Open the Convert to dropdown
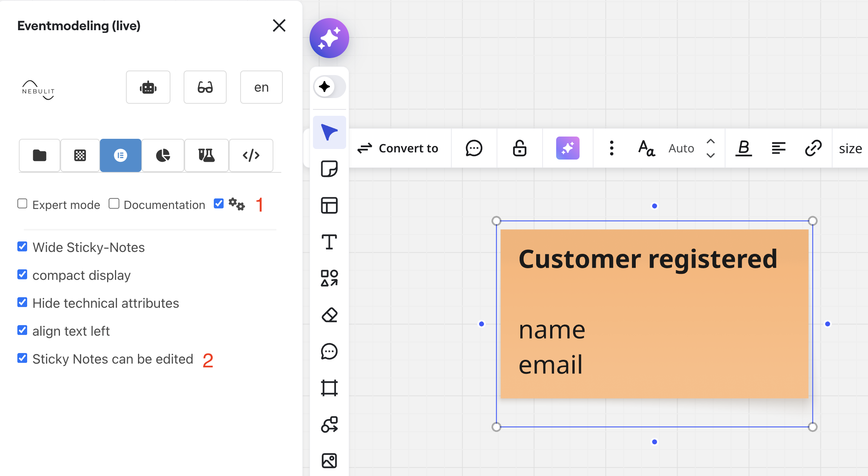This screenshot has width=868, height=476. pos(398,148)
